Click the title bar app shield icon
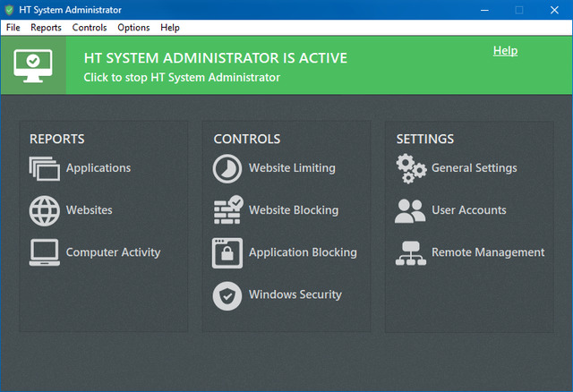The height and width of the screenshot is (392, 573). click(x=10, y=10)
